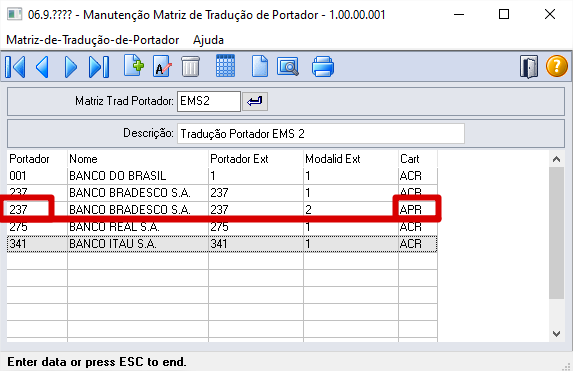Click ACR cell in the BANCO ITAU row
The height and width of the screenshot is (371, 573).
(418, 244)
